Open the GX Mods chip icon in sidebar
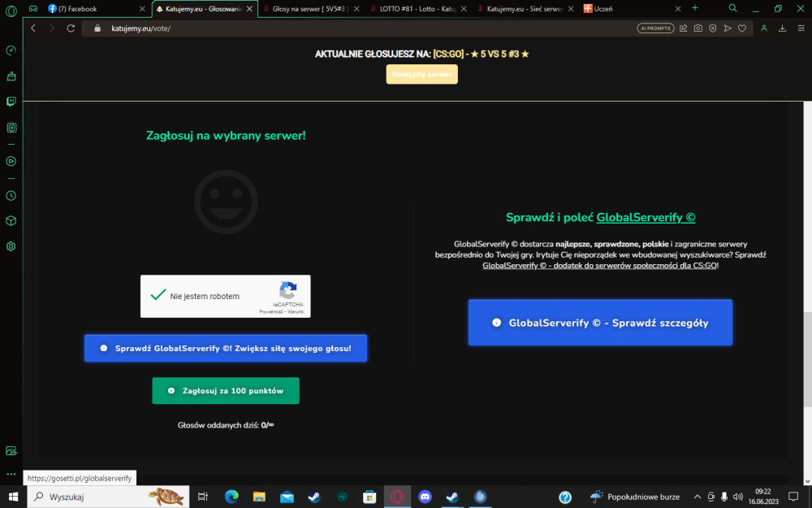The image size is (812, 508). pyautogui.click(x=11, y=127)
